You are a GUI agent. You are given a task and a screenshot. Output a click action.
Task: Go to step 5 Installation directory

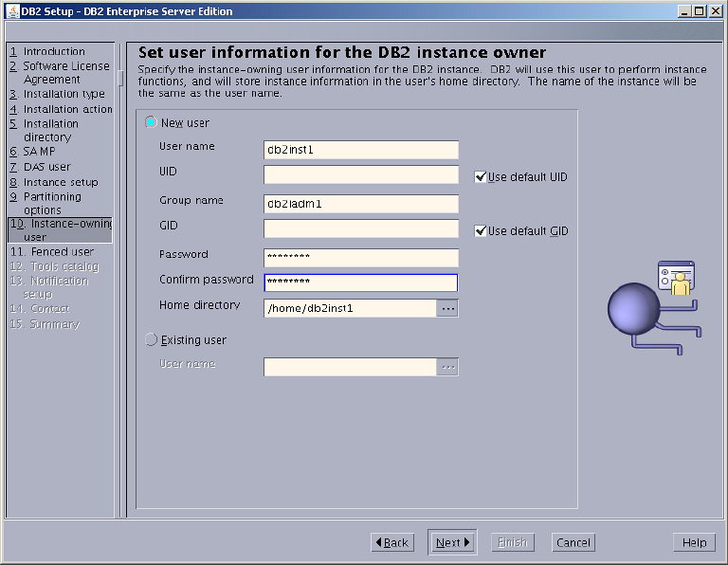(45, 131)
